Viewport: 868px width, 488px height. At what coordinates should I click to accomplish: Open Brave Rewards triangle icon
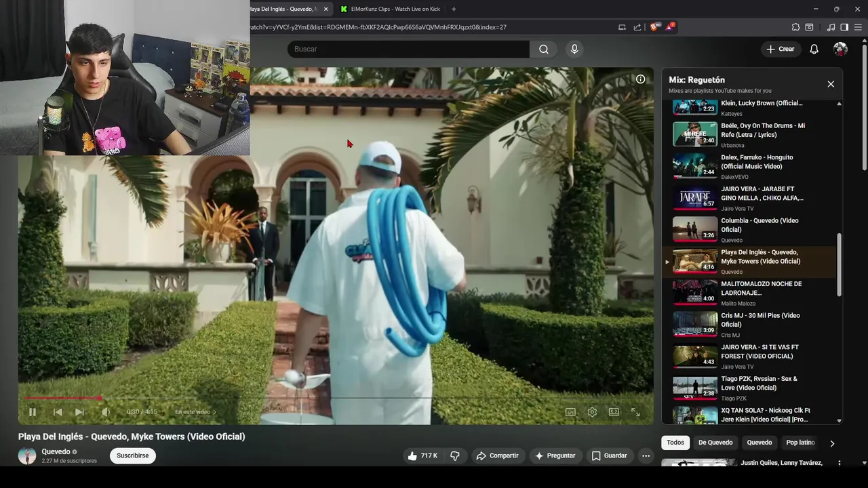(x=669, y=27)
